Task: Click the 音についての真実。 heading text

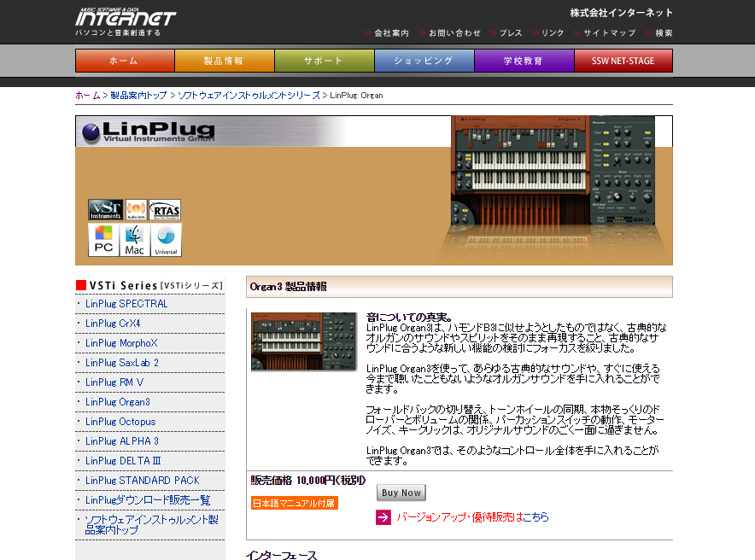Action: coord(410,318)
